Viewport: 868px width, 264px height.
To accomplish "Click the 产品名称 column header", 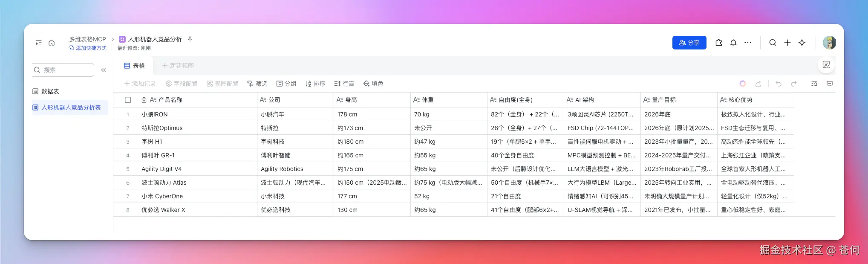I will (198, 100).
